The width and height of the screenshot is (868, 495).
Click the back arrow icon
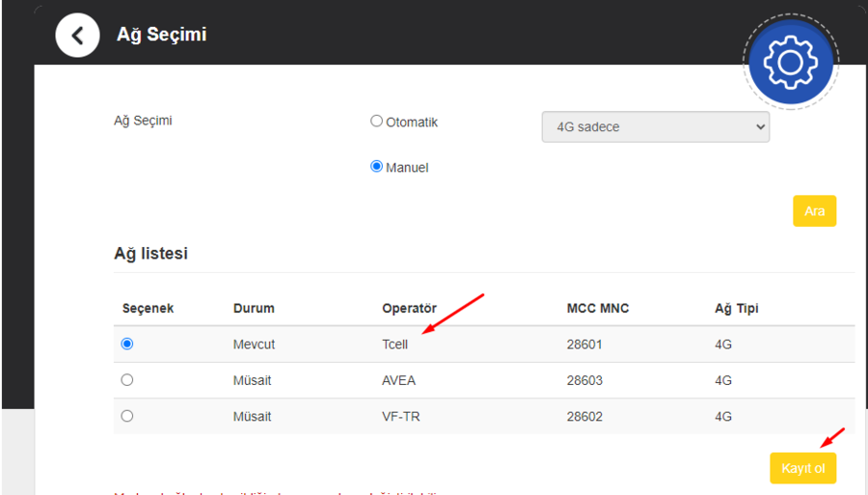(77, 36)
